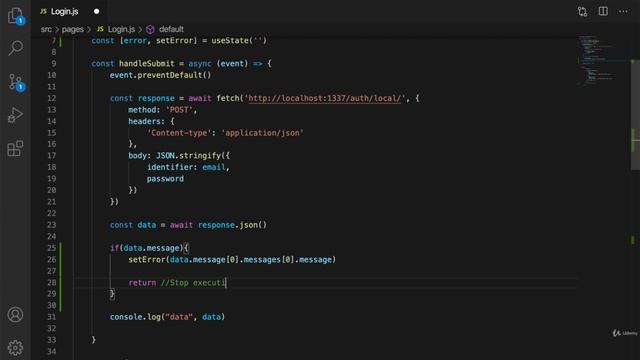640x360 pixels.
Task: Click the 'POST' method string
Action: [x=179, y=110]
